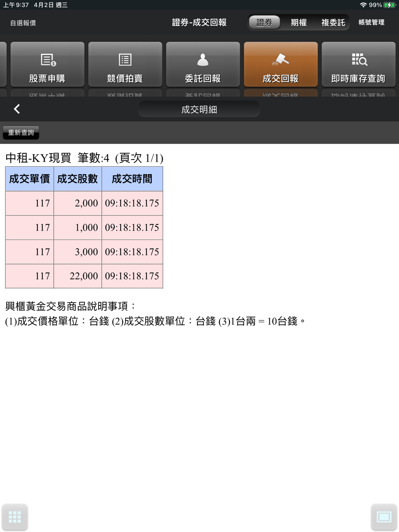The width and height of the screenshot is (399, 532).
Task: Open the window icon at bottom right
Action: click(x=383, y=517)
